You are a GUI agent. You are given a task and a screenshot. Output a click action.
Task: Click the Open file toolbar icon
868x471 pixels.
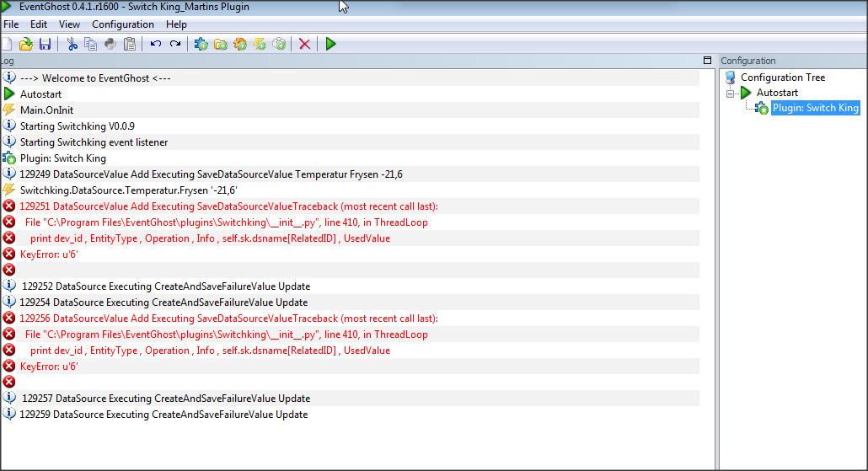[x=26, y=45]
